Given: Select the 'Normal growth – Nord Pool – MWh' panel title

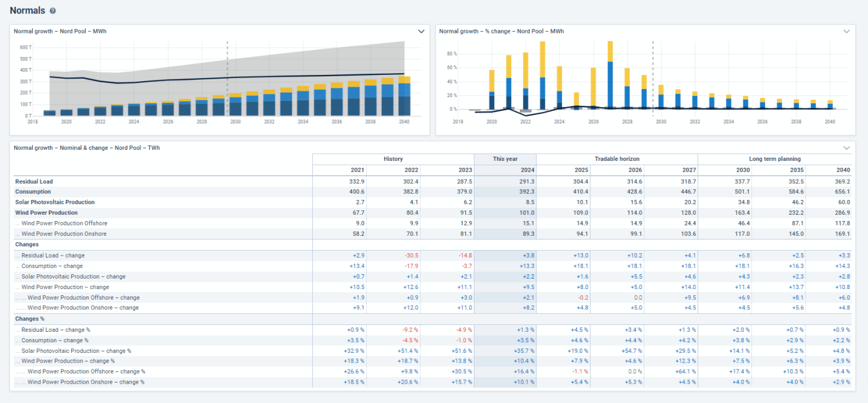Looking at the screenshot, I should pyautogui.click(x=60, y=31).
